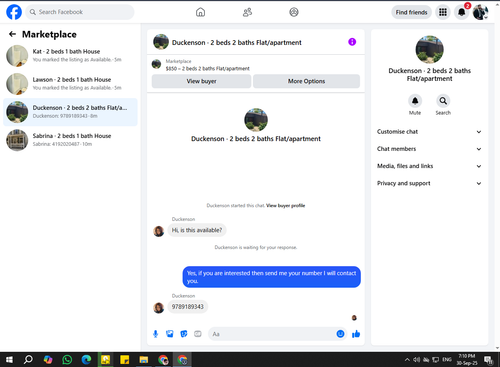Send a thumbs-up like
The image size is (500, 367).
(356, 334)
